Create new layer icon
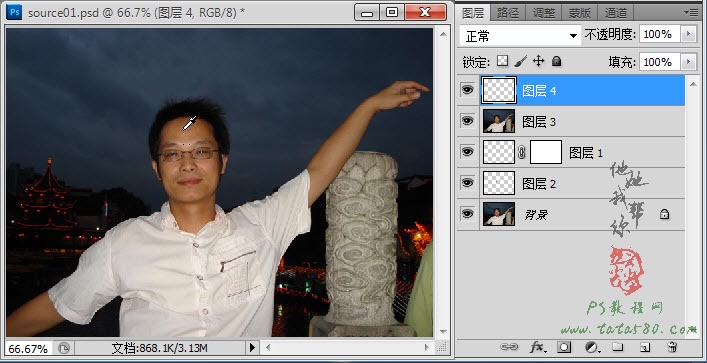This screenshot has height=363, width=707. (x=645, y=347)
